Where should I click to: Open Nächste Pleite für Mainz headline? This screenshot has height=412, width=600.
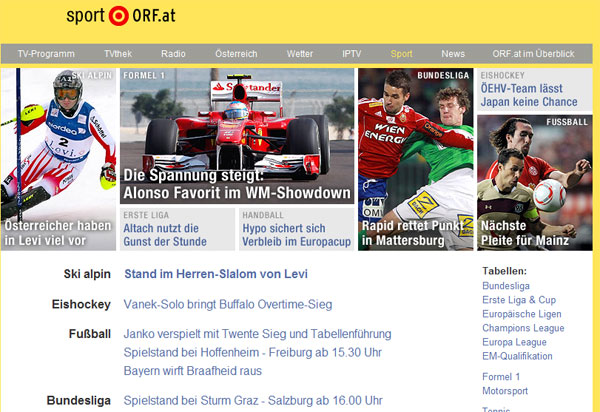pyautogui.click(x=525, y=233)
